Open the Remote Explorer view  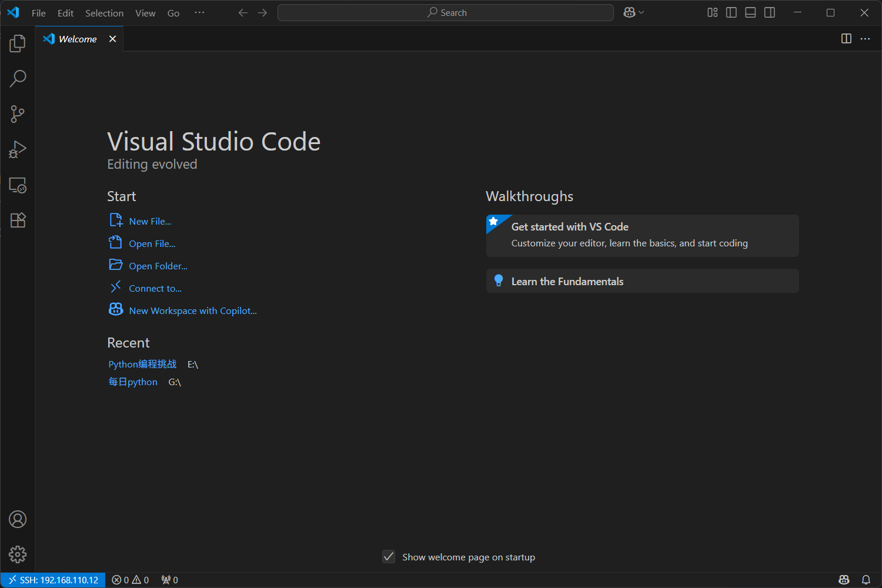(x=18, y=185)
